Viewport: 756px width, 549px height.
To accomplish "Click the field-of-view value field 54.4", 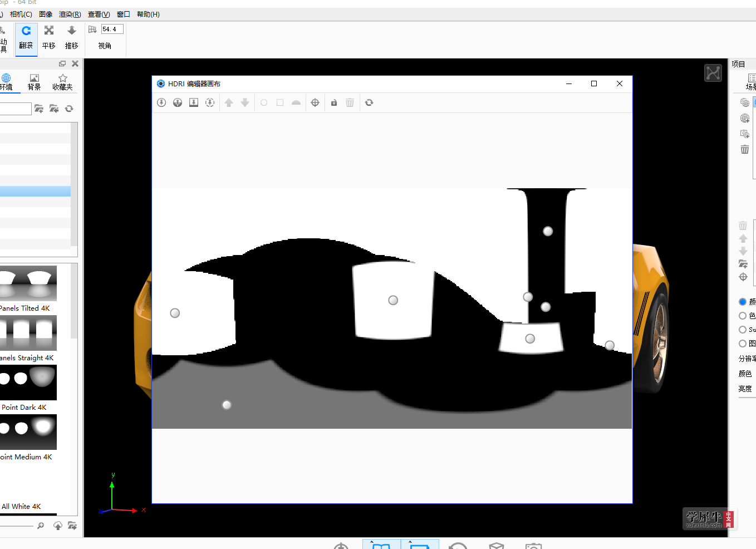I will tap(112, 29).
